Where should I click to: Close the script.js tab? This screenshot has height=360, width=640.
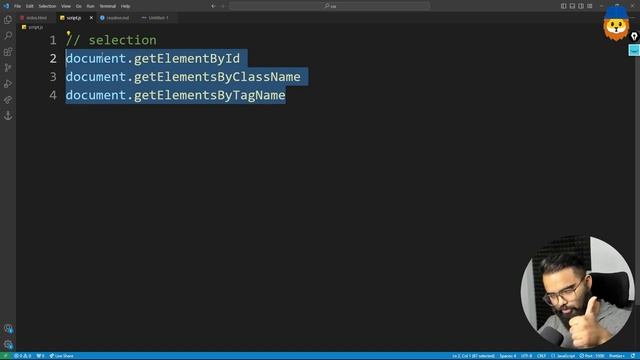coord(91,18)
